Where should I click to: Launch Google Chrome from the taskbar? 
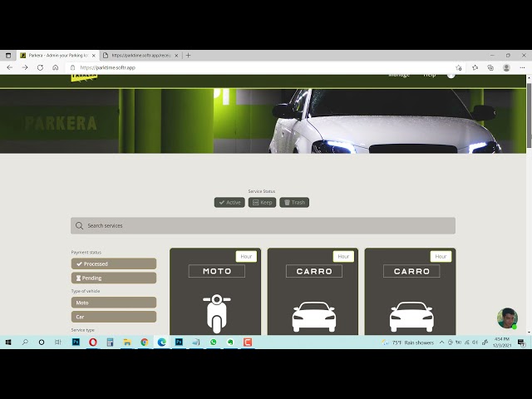145,342
